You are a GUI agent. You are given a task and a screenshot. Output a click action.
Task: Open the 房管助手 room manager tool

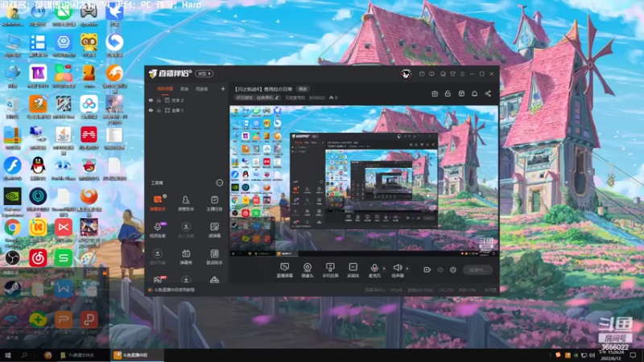[x=186, y=203]
